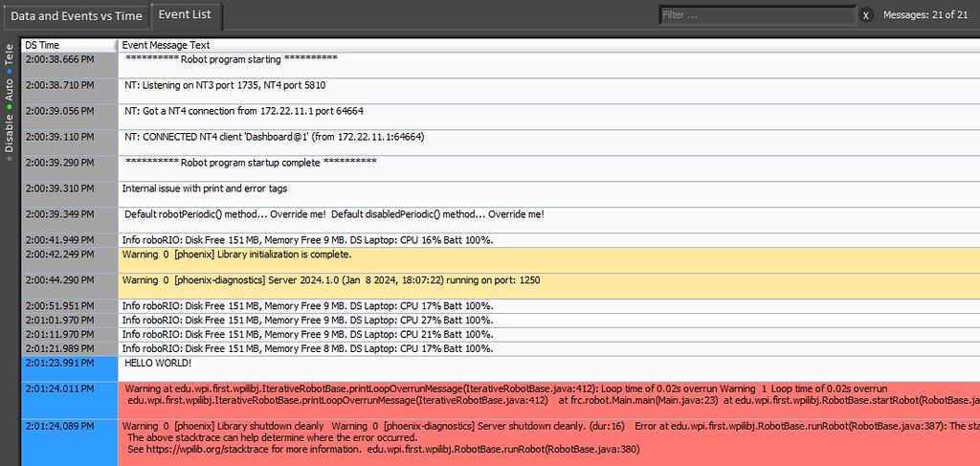Click the 2:01:23.991 PM timestamp cell
The height and width of the screenshot is (466, 980).
tap(59, 364)
